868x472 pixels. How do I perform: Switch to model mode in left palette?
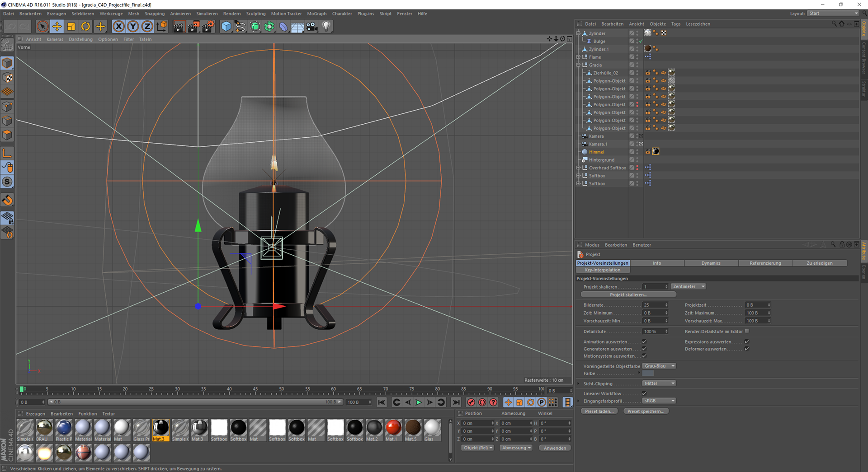point(7,63)
